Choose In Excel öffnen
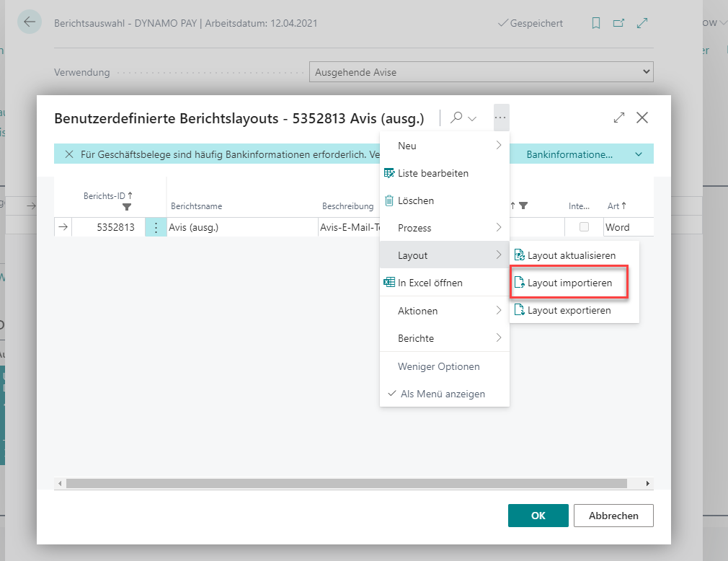 pos(430,283)
